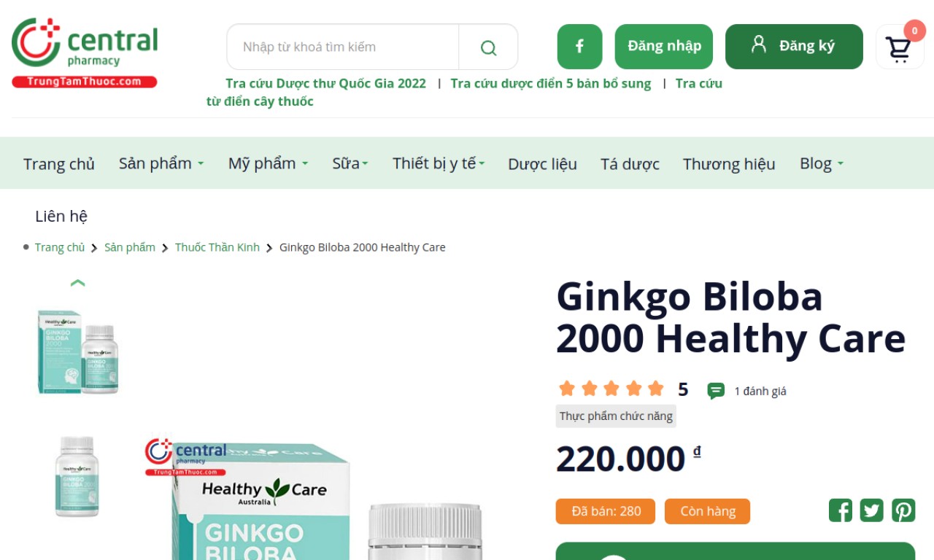
Task: Open the Thương hiệu menu item
Action: coord(729,164)
